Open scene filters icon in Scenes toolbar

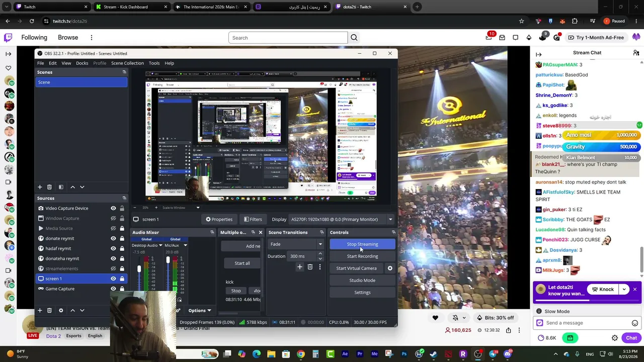(x=61, y=187)
